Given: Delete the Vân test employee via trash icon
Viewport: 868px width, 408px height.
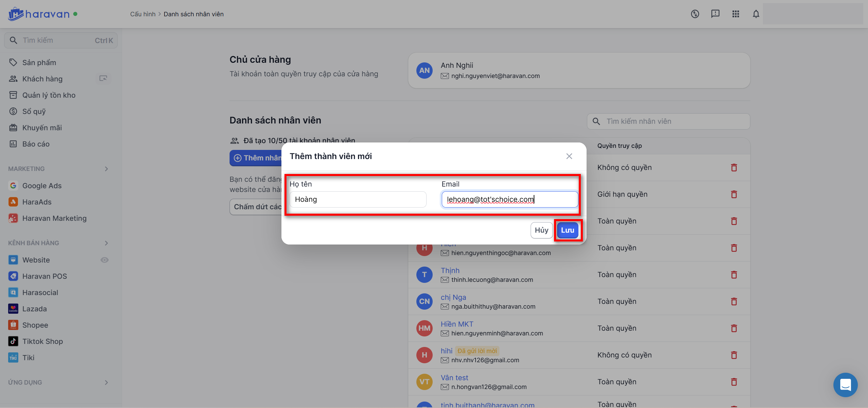Looking at the screenshot, I should (x=734, y=382).
